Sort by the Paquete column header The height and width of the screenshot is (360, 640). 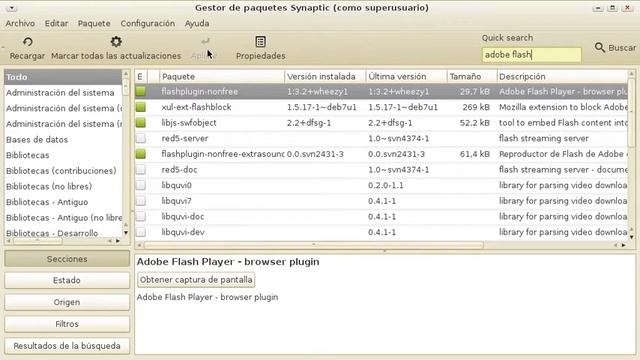[222, 76]
